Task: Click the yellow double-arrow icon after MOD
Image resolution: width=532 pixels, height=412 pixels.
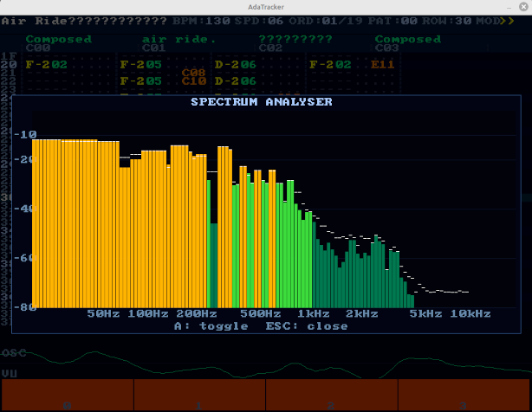Action: coord(508,21)
